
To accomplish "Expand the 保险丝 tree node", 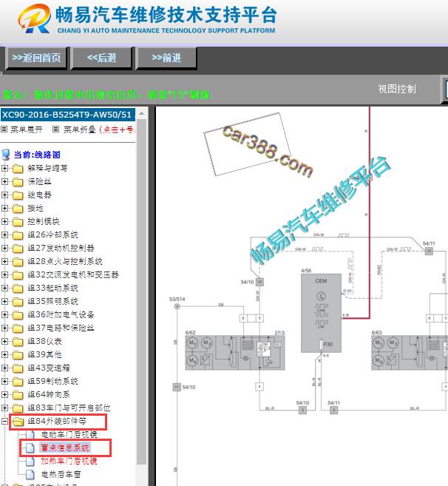I will point(4,182).
